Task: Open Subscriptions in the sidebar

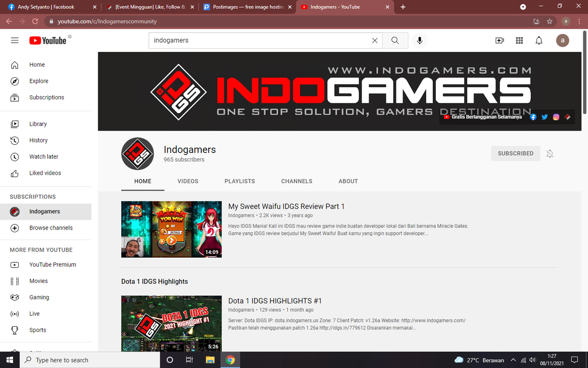Action: [46, 98]
